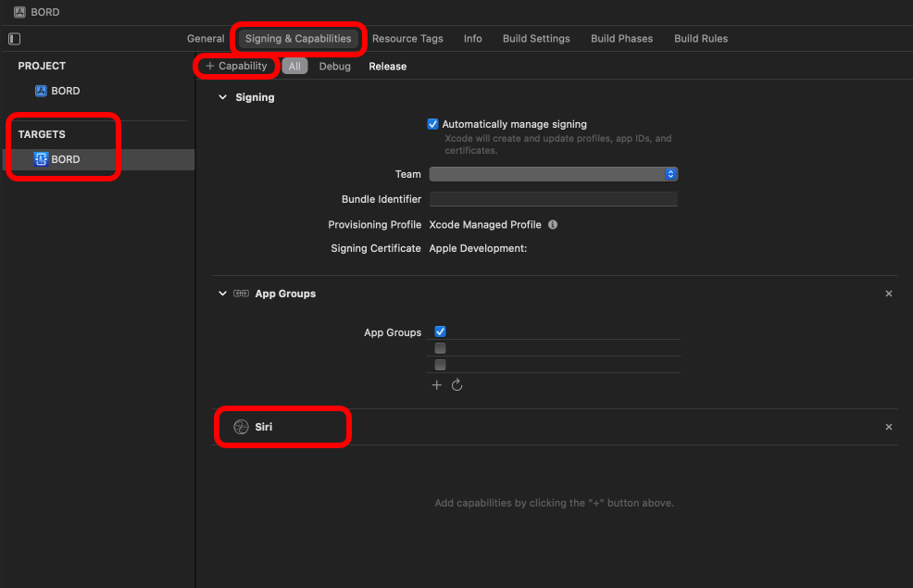Image resolution: width=913 pixels, height=588 pixels.
Task: Click the Provisioning Profile info icon
Action: point(553,225)
